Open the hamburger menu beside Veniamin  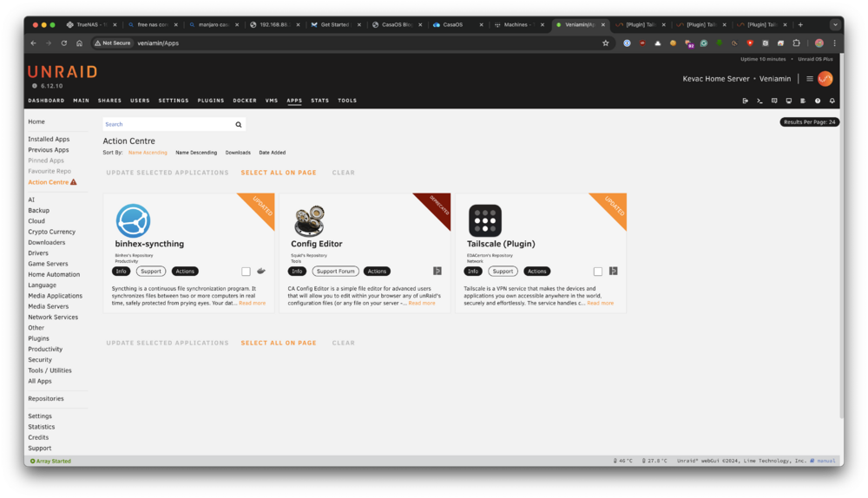[x=809, y=79]
